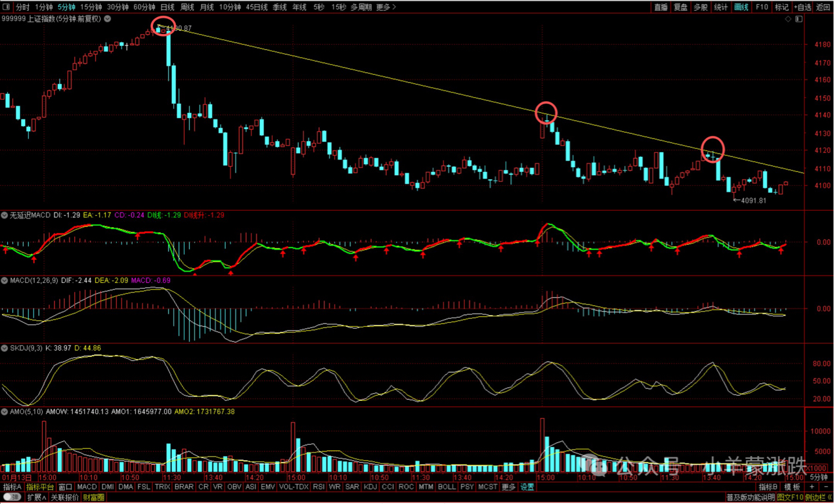The image size is (834, 504).
Task: Toggle the 画线 drawing tool
Action: point(741,7)
